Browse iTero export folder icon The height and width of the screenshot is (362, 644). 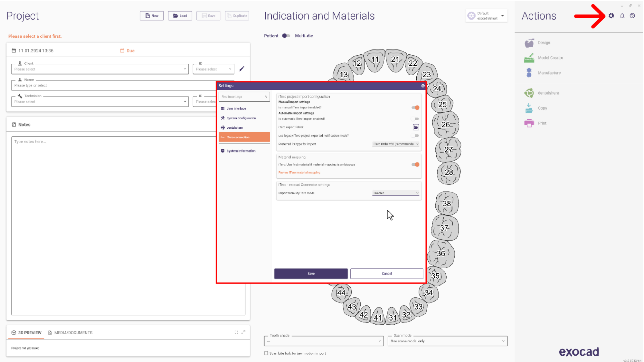[416, 127]
